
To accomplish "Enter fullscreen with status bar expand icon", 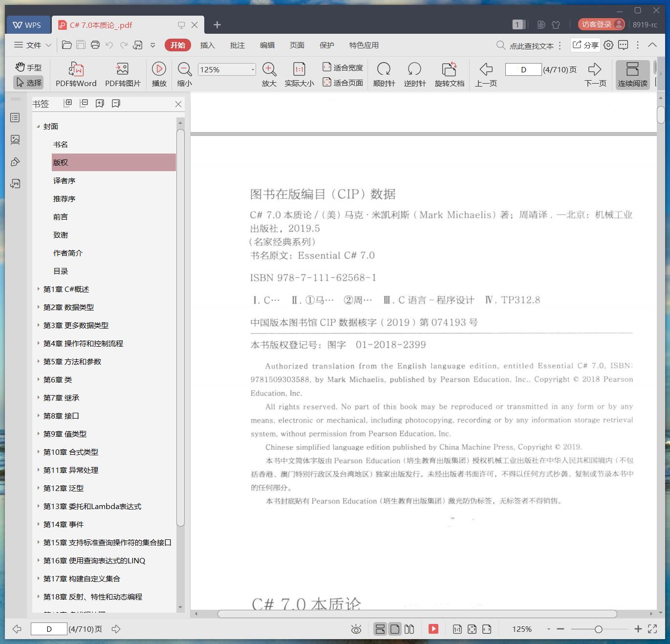I will 652,629.
